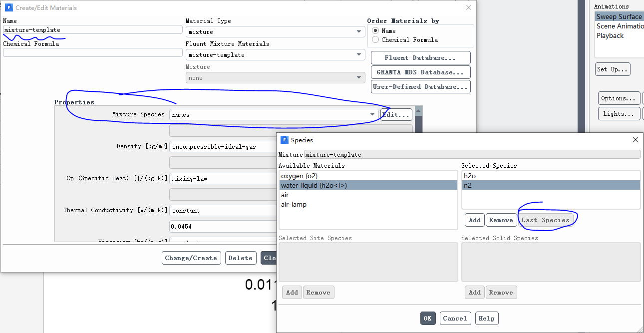Select h2o in Selected Species
Image resolution: width=644 pixels, height=333 pixels.
click(470, 176)
